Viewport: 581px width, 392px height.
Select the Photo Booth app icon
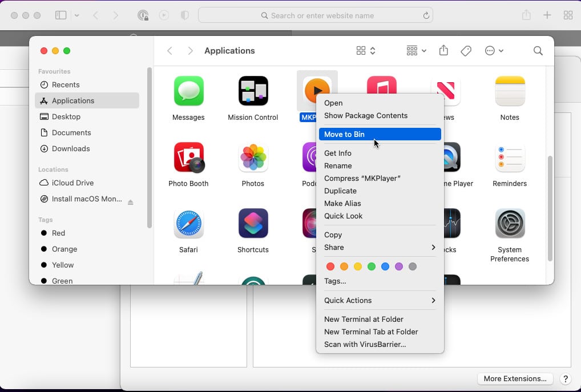(188, 157)
